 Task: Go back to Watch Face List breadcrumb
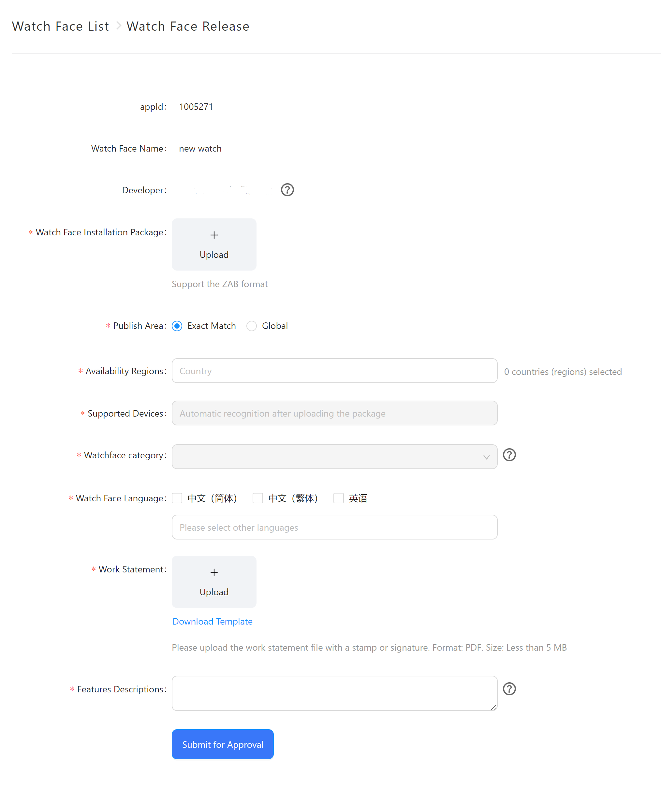point(60,26)
